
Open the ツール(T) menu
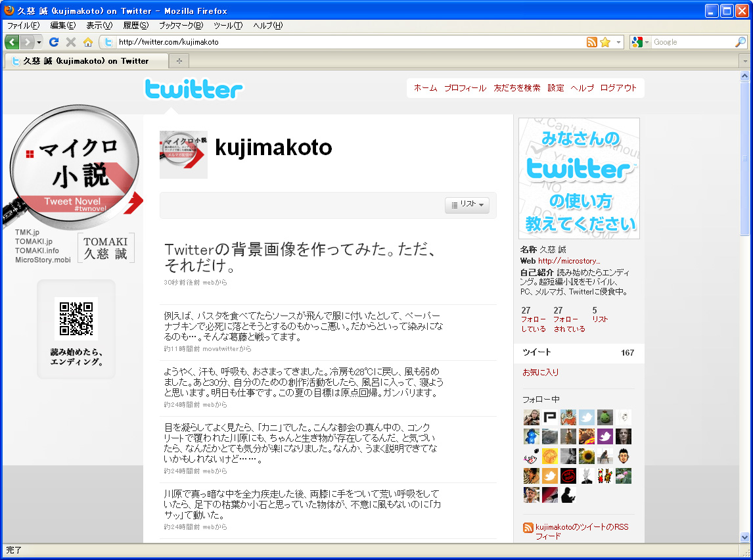[228, 26]
